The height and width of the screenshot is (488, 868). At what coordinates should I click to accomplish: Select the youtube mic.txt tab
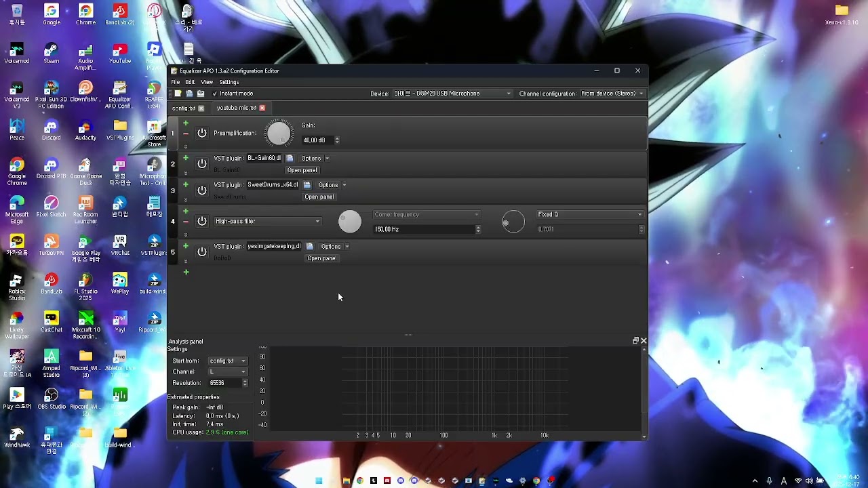[237, 108]
